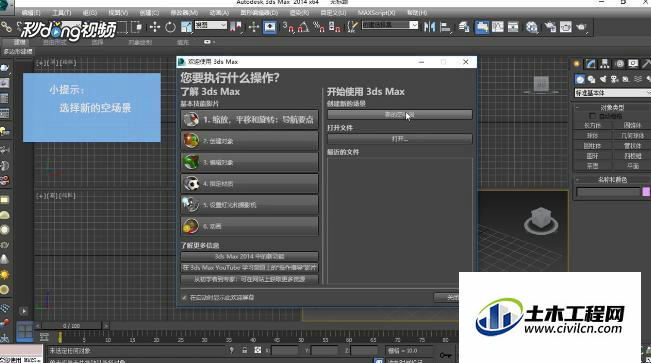
Task: Open the Rendered Frame Window icon
Action: (x=565, y=27)
